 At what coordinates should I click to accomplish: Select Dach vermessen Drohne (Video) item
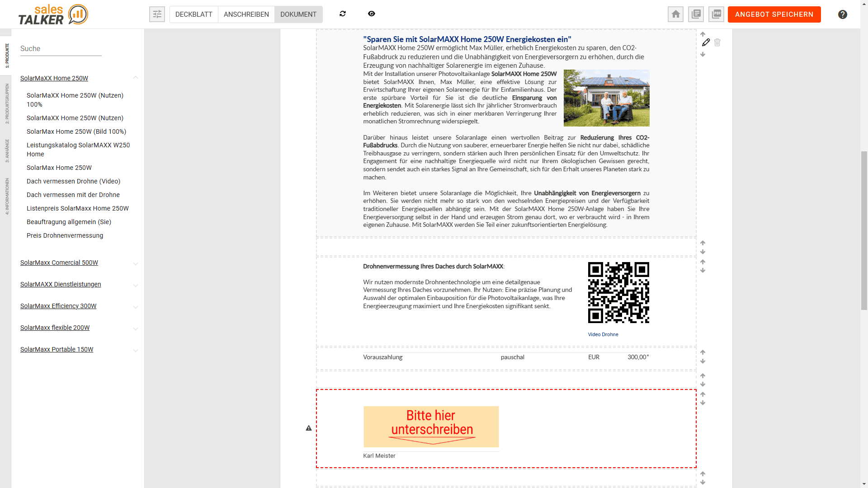pos(73,181)
